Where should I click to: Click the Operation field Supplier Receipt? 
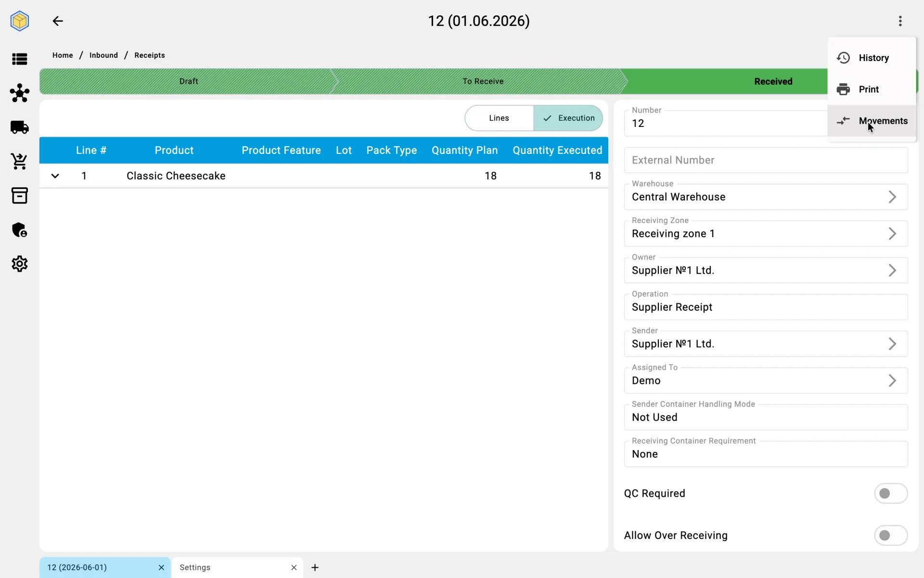(x=766, y=307)
